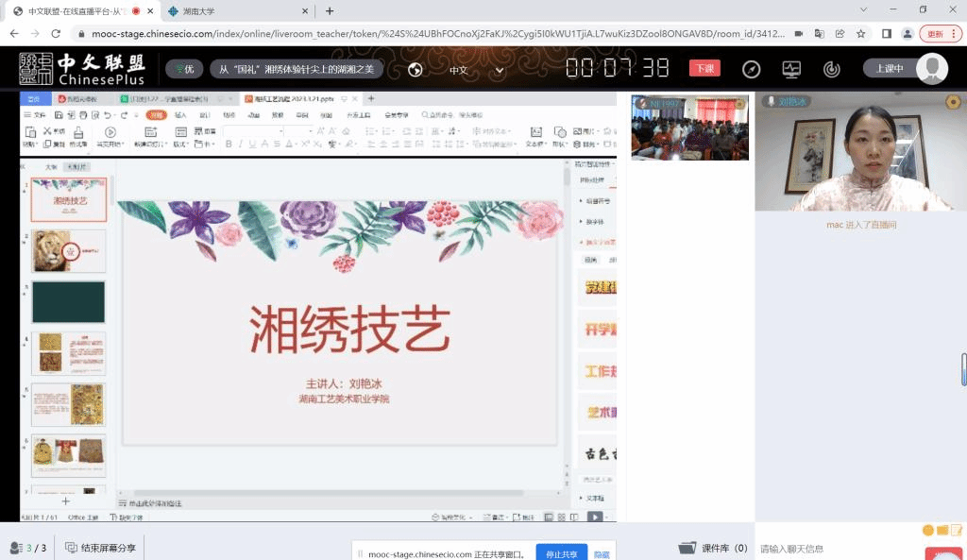
Task: Open the screen monitor icon in header
Action: click(791, 69)
